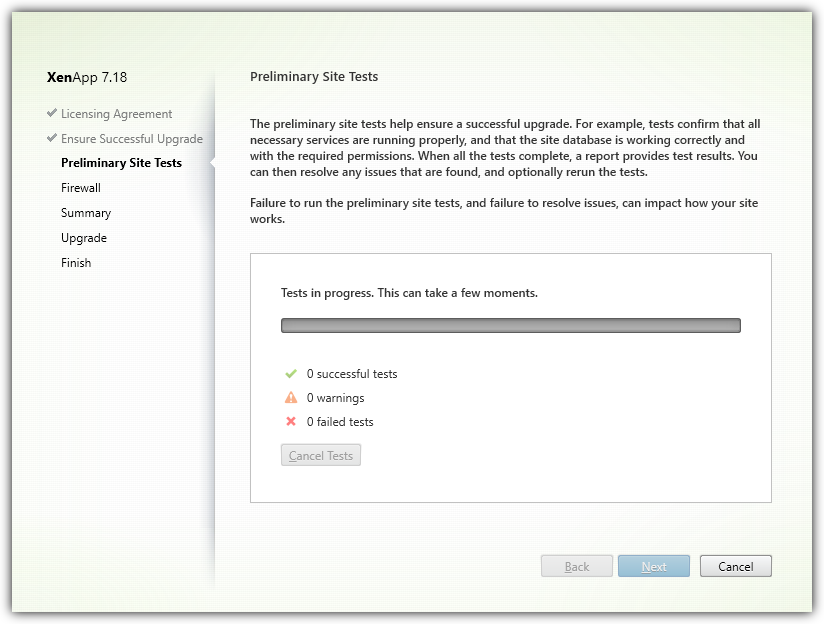Select the Upgrade step in sidebar
Viewport: 824px width, 624px height.
point(84,238)
